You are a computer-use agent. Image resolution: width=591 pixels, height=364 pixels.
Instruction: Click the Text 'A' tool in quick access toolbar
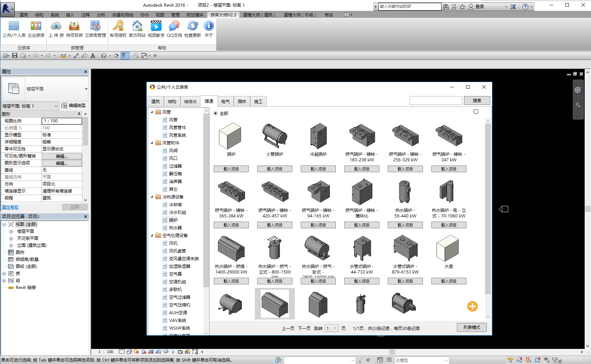click(x=93, y=56)
